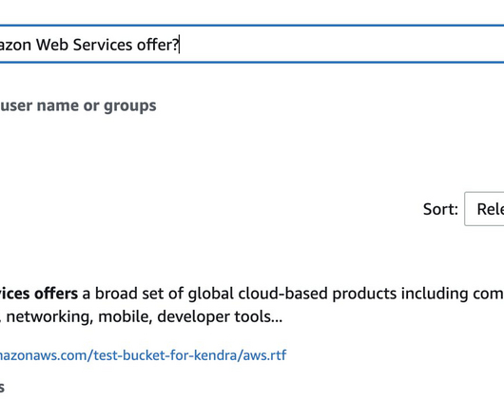
Task: Open the Sort dropdown showing Relevance
Action: pyautogui.click(x=484, y=209)
